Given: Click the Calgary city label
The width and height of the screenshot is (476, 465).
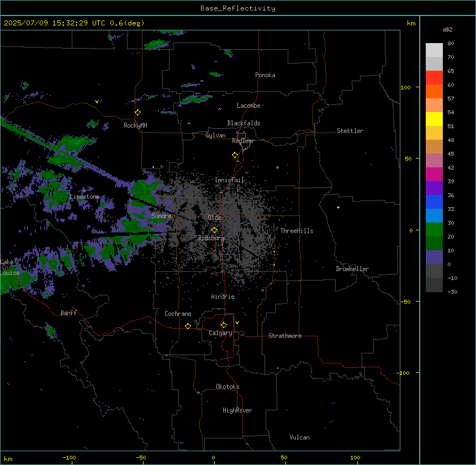Looking at the screenshot, I should coord(220,333).
